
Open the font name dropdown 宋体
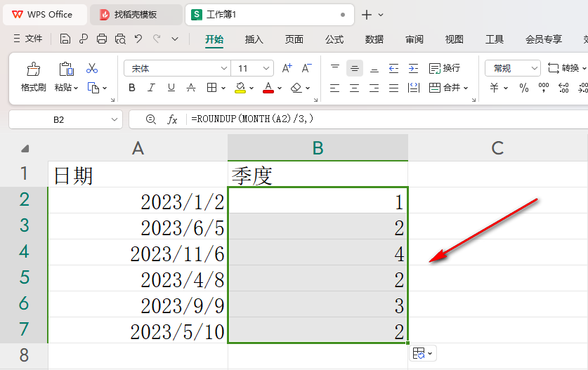224,68
